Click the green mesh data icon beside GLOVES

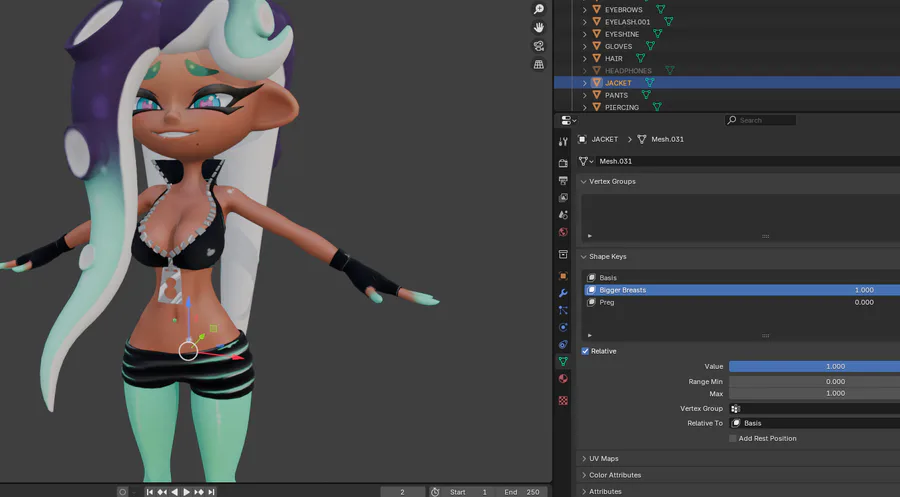[650, 46]
